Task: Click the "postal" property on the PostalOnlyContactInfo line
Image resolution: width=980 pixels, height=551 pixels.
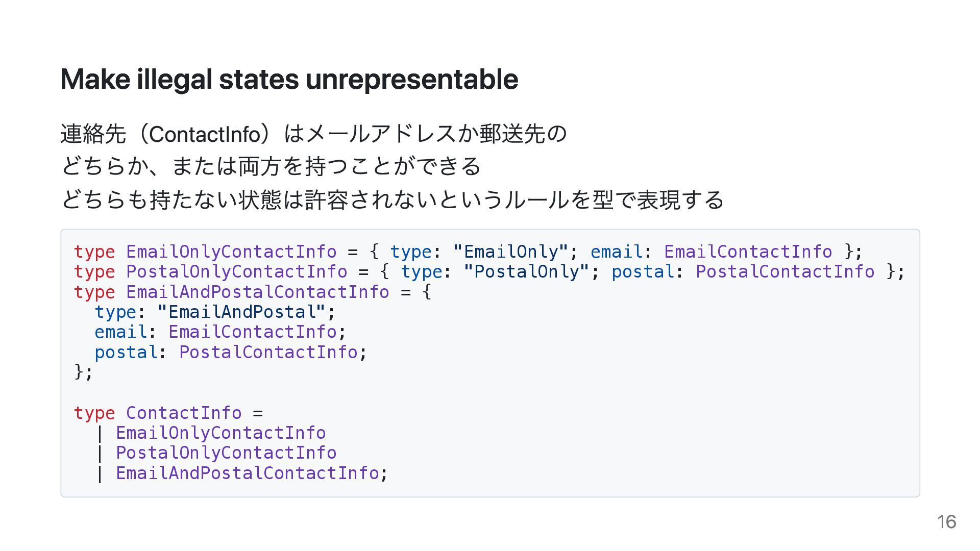Action: click(x=642, y=272)
